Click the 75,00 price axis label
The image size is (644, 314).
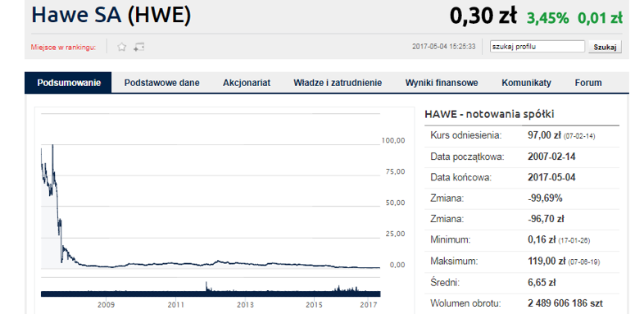pos(395,172)
